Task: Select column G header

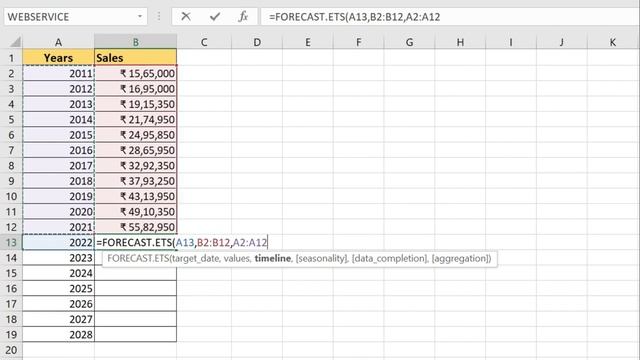Action: [409, 42]
